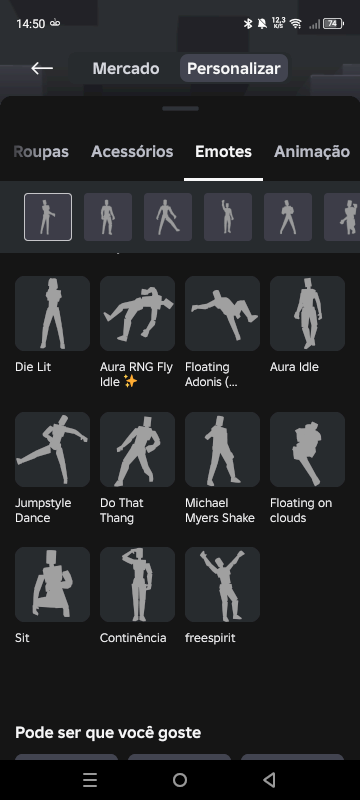Select the first highlighted emote slot
Screen dimensions: 360x800
tap(48, 217)
